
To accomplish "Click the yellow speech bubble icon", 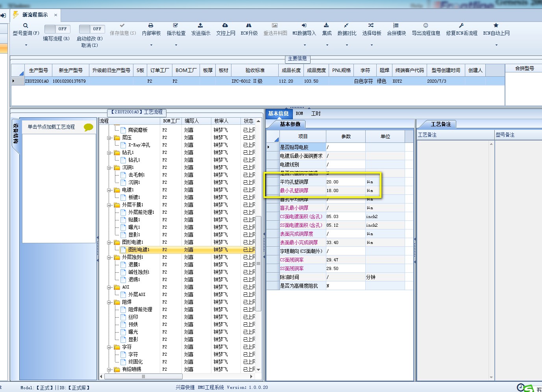I will (89, 127).
